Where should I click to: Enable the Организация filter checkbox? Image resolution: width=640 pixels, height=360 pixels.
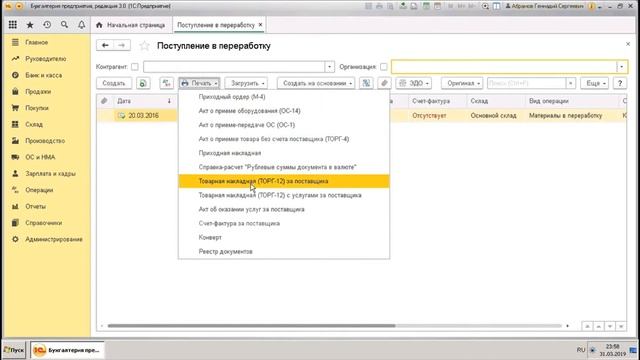pyautogui.click(x=383, y=67)
